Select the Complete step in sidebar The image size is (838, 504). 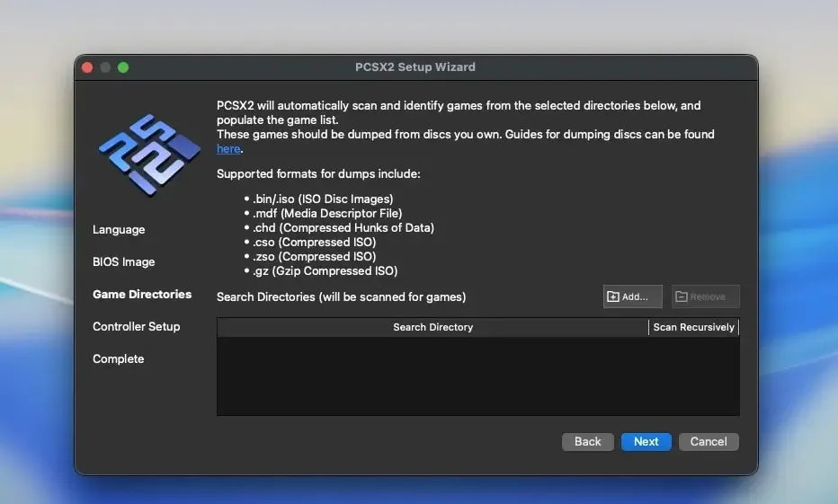point(118,358)
